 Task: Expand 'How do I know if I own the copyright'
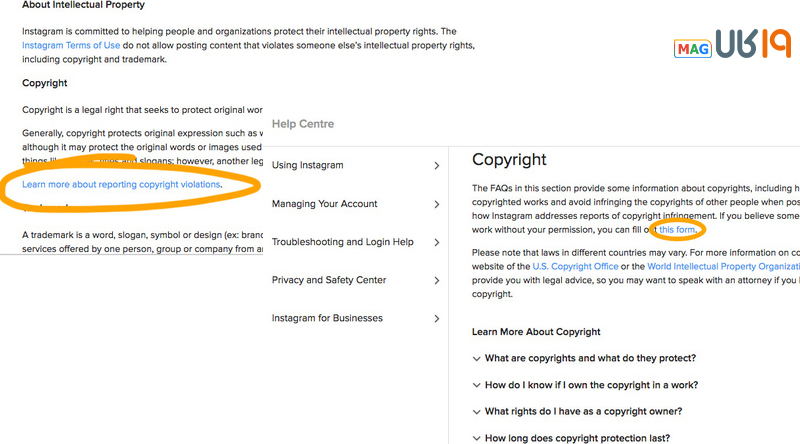coord(585,385)
